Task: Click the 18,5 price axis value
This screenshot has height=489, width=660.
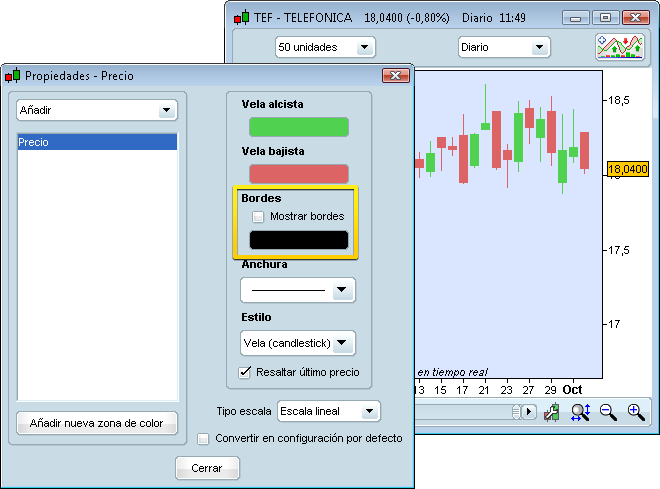Action: [x=619, y=100]
